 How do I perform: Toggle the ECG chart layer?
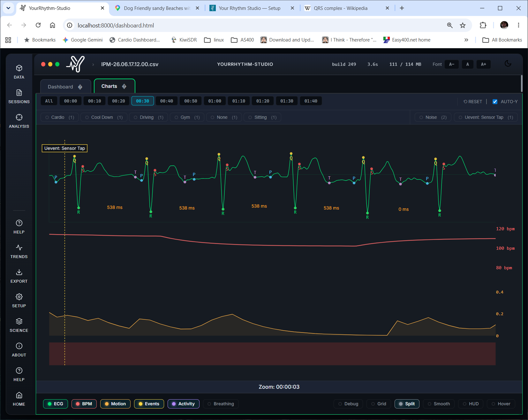(x=56, y=404)
